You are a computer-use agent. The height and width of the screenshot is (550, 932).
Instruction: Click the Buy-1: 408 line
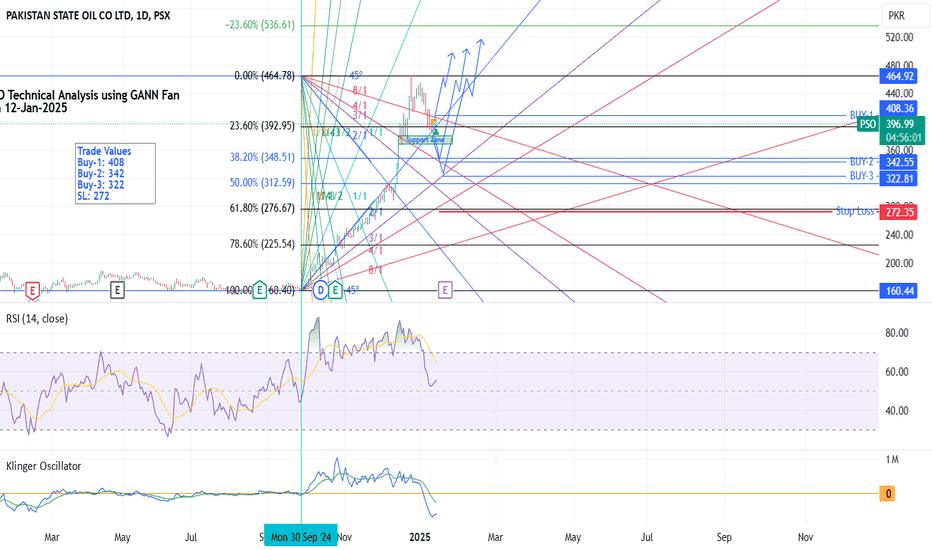point(100,162)
